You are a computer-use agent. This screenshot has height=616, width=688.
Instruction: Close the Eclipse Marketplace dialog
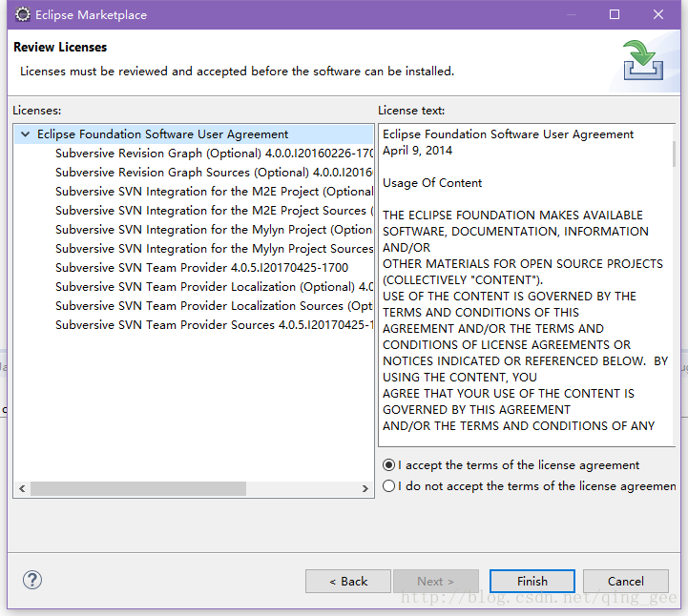click(x=658, y=14)
